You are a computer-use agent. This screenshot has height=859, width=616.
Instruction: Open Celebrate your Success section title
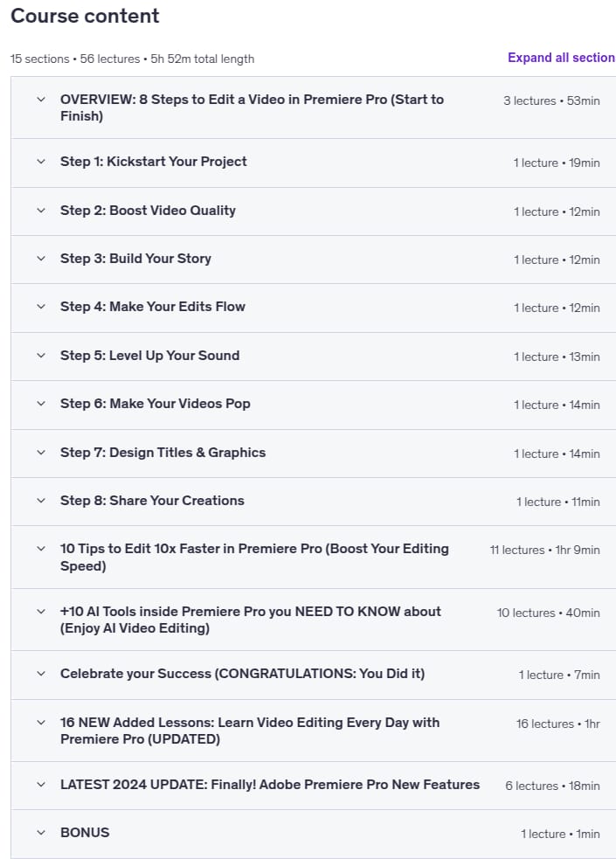[x=243, y=674]
